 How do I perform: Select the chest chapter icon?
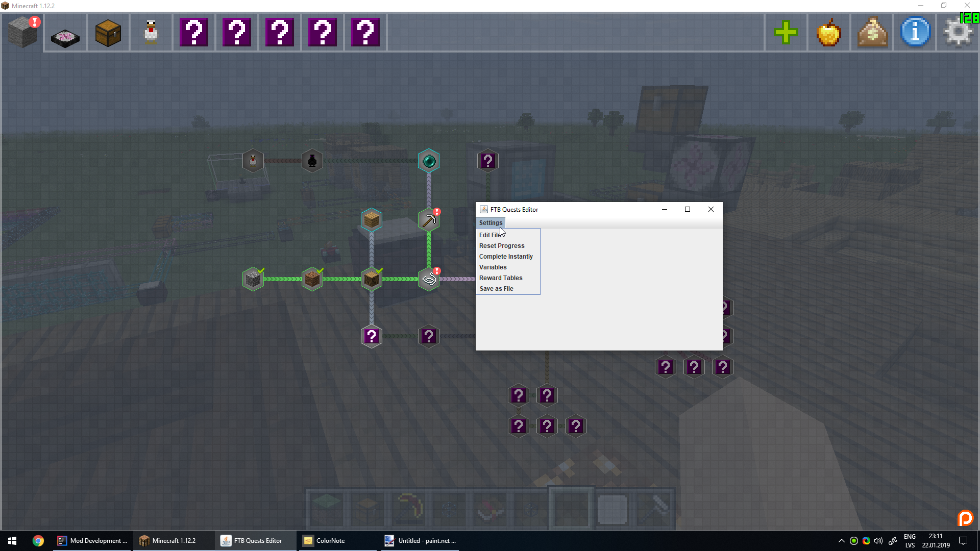coord(108,33)
